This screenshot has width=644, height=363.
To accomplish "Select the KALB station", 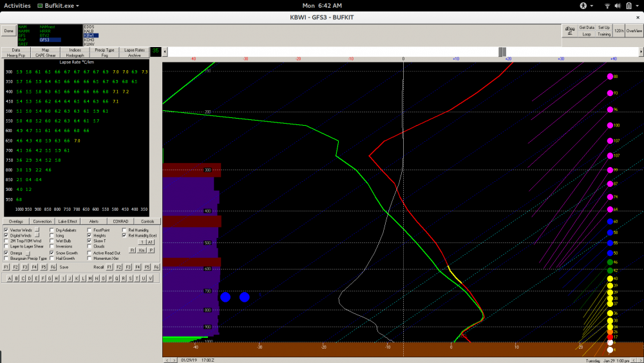I will [89, 31].
